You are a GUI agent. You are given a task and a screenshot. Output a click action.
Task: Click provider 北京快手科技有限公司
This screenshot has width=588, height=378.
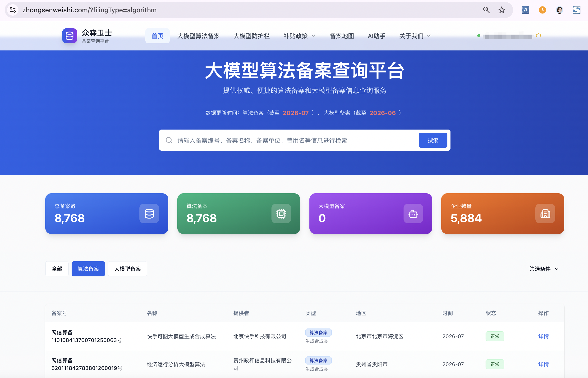pos(260,336)
